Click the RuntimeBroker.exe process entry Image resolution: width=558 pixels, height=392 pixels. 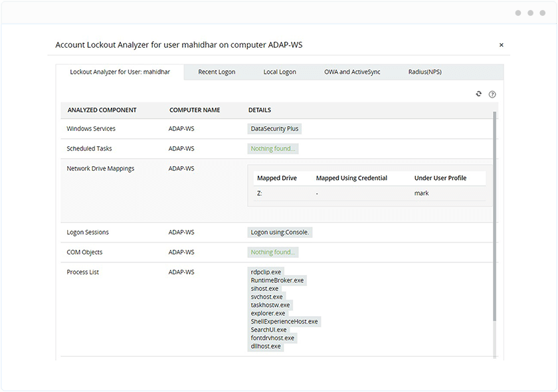(277, 280)
